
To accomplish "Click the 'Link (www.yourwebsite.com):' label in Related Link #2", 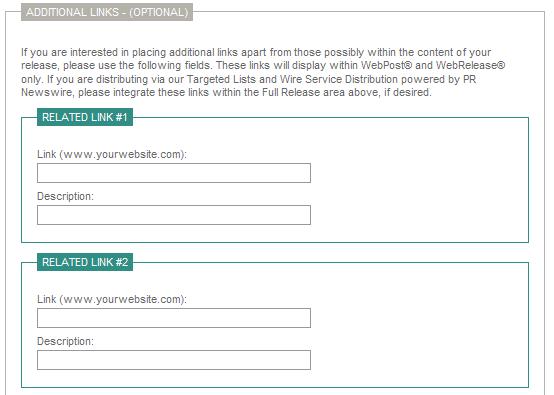I will [112, 300].
